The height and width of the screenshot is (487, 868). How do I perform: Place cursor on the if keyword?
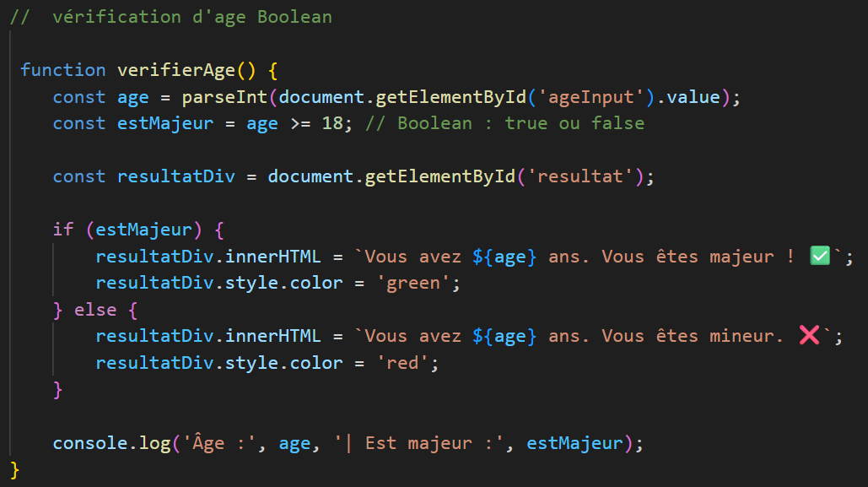coord(63,230)
